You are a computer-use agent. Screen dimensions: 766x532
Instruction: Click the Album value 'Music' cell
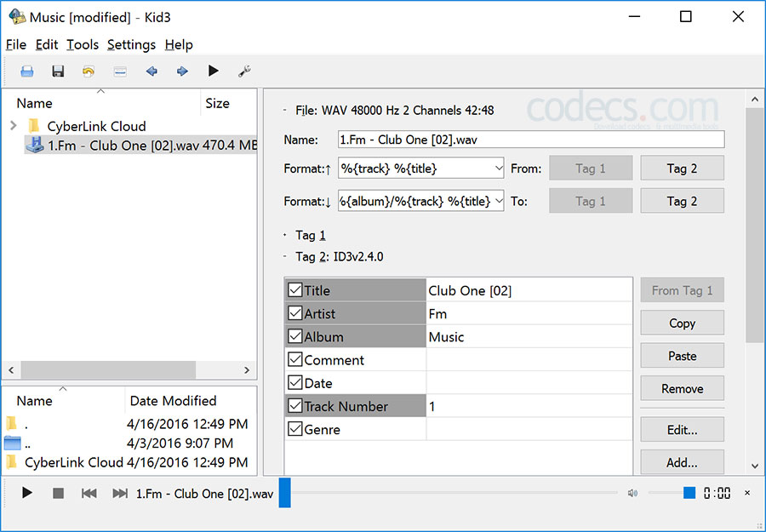529,336
